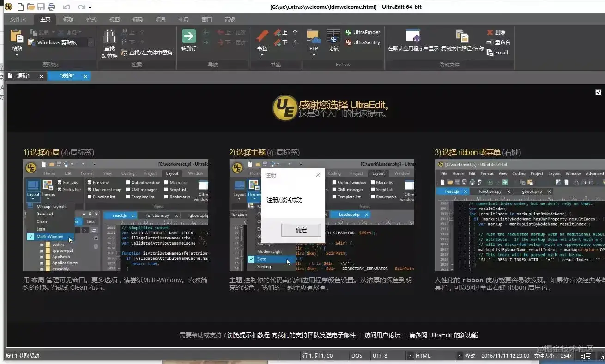Open the Windows 剪贴板 dropdown
Viewport: 605px width, 364px height.
(91, 42)
